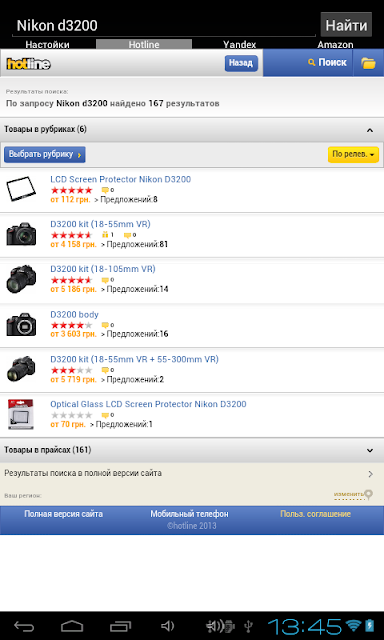Tap the Найти search button
This screenshot has width=384, height=640.
point(346,25)
